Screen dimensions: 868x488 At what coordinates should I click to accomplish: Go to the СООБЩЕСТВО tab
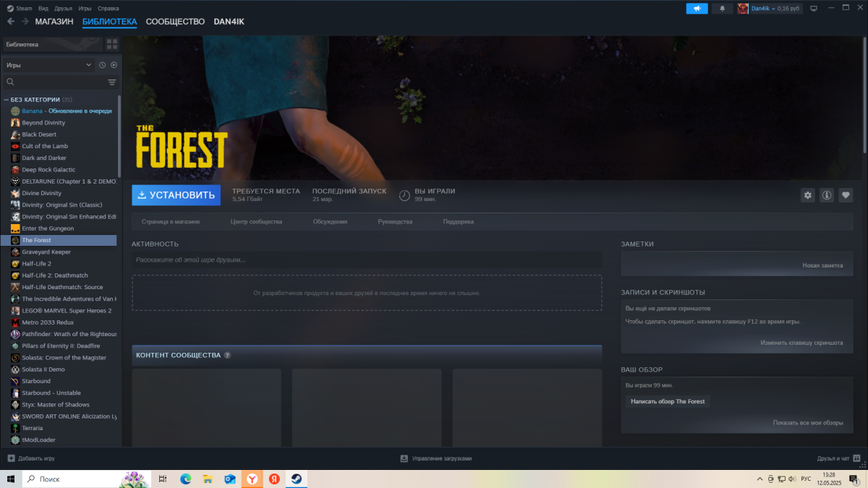[x=175, y=22]
